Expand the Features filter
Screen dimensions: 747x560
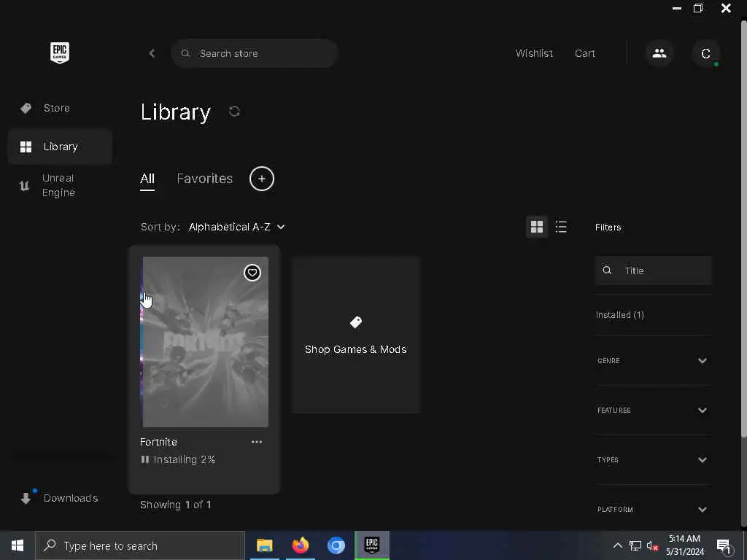point(653,410)
